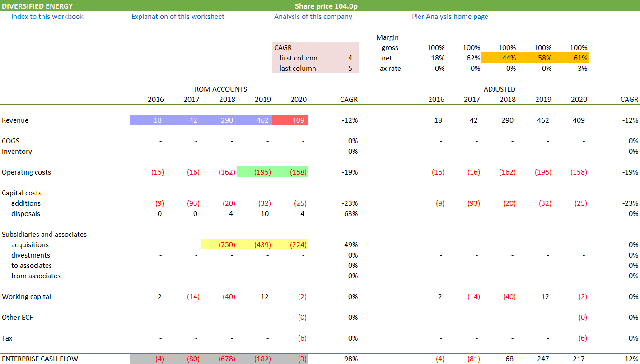Select the 'divestments' row label
The width and height of the screenshot is (640, 364).
31,255
